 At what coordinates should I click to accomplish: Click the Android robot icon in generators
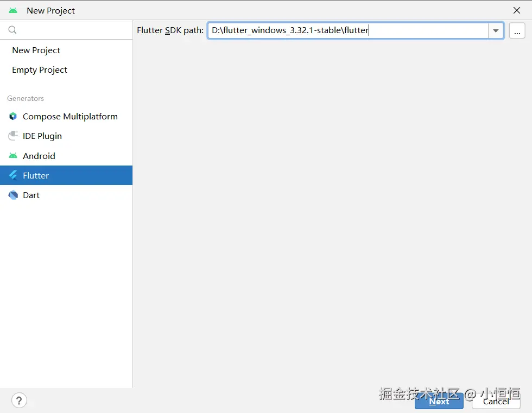tap(13, 156)
